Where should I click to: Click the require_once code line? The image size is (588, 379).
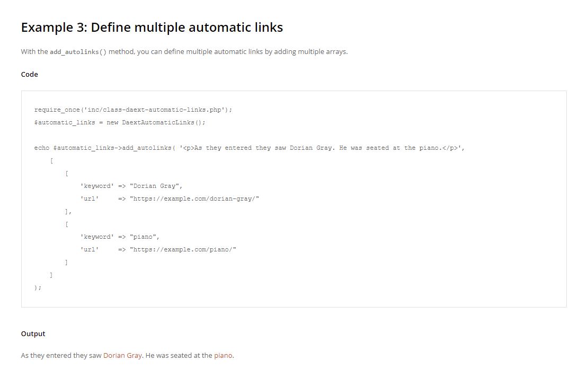(x=133, y=110)
